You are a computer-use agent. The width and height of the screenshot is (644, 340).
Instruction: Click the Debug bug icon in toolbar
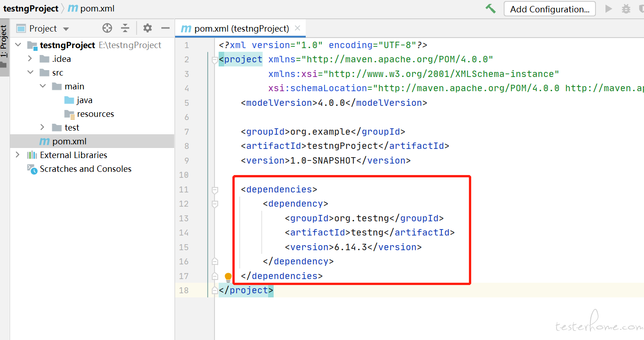pyautogui.click(x=626, y=9)
